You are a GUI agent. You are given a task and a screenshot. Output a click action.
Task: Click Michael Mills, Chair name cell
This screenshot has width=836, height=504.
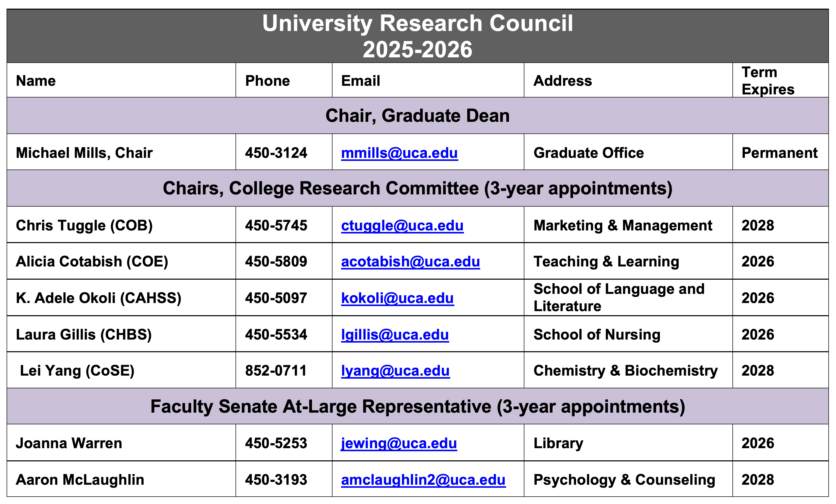(x=84, y=153)
